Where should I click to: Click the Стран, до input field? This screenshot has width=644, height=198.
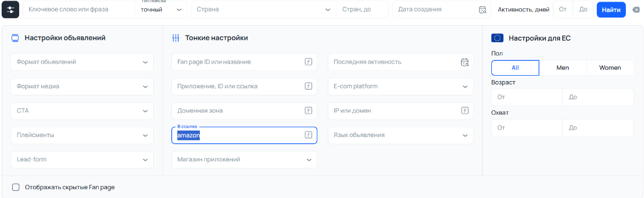coord(362,9)
